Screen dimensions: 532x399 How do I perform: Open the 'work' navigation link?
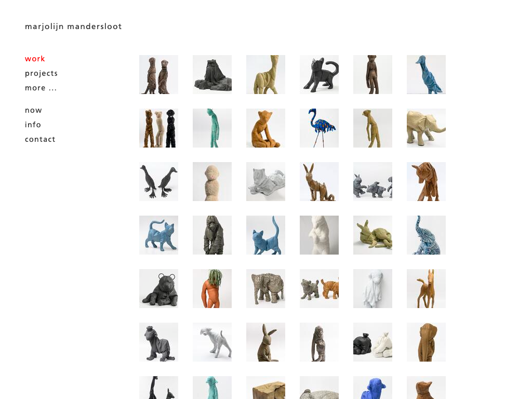coord(35,59)
